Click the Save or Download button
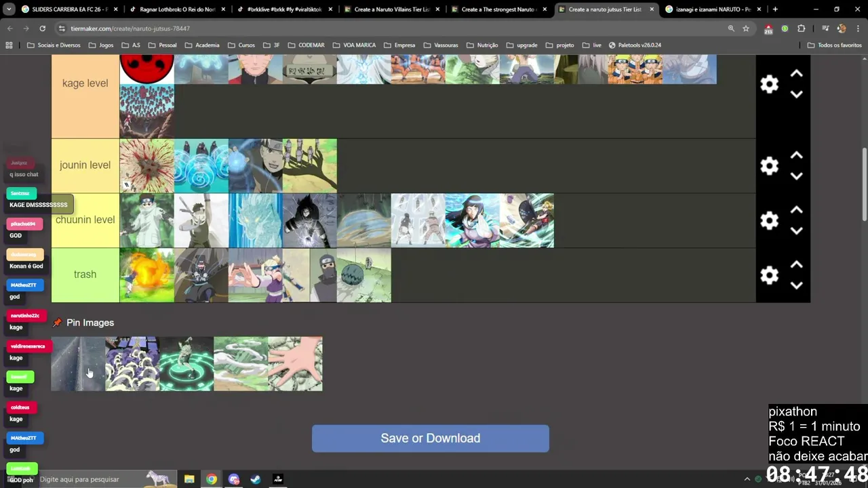 click(x=431, y=439)
